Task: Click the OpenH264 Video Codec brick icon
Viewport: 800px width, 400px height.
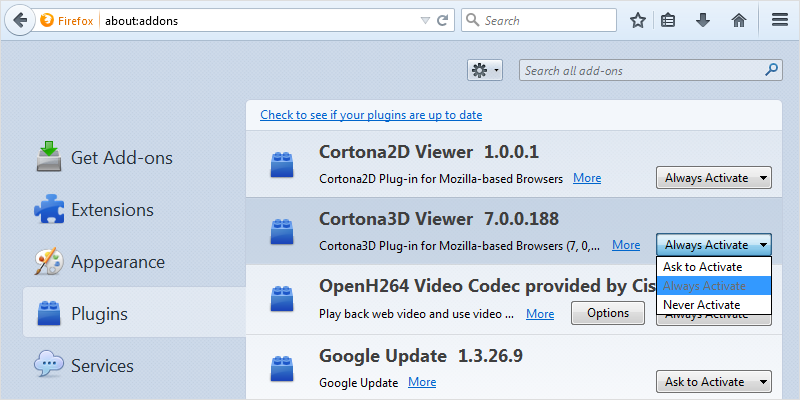Action: click(x=282, y=298)
